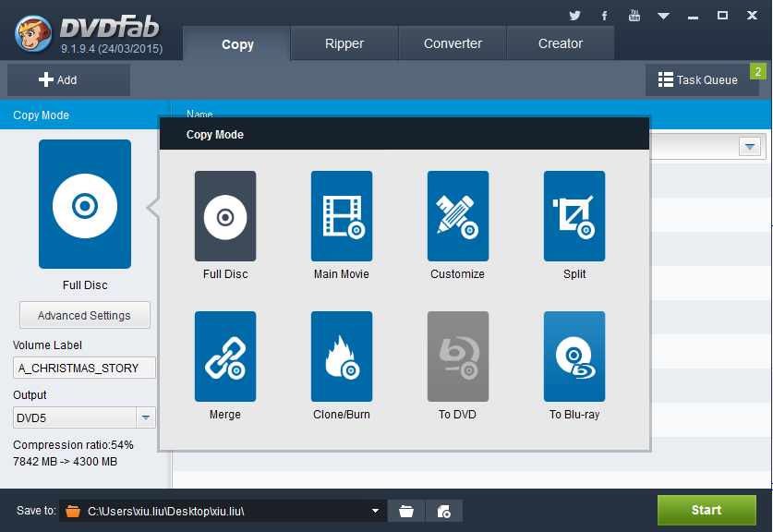This screenshot has width=773, height=532.
Task: Select the Split copy mode
Action: pyautogui.click(x=574, y=216)
